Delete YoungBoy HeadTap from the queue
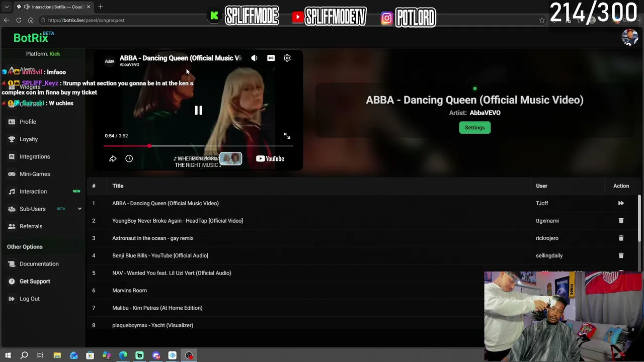Viewport: 644px width, 362px height. (x=621, y=221)
